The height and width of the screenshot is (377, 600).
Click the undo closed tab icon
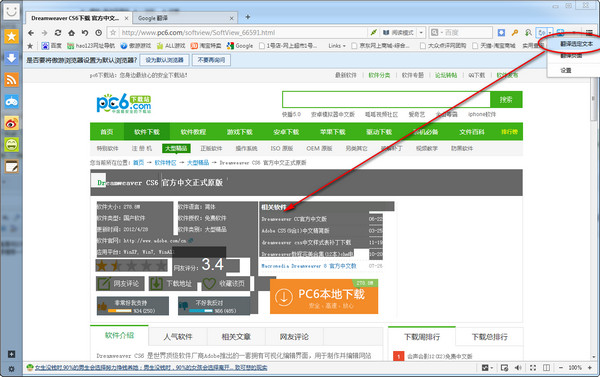85,33
